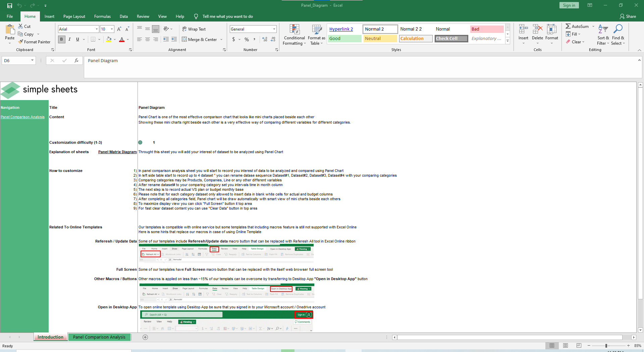Toggle Middle Align vertical alignment
Screen dimensions: 644x352
148,29
